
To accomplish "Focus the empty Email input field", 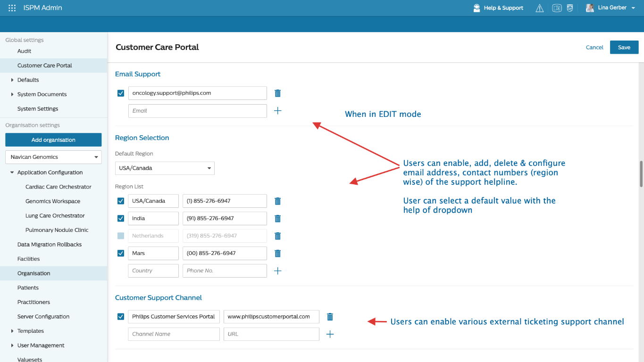I will point(198,111).
